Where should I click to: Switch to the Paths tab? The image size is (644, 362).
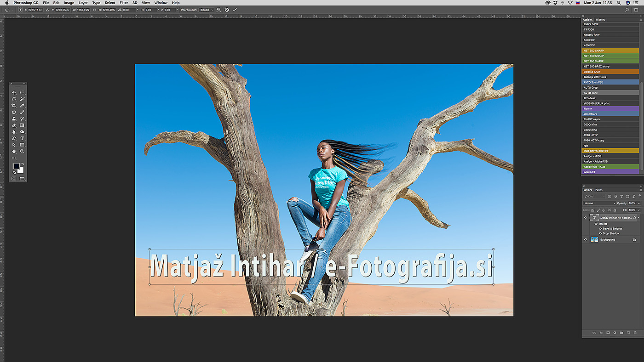click(599, 190)
